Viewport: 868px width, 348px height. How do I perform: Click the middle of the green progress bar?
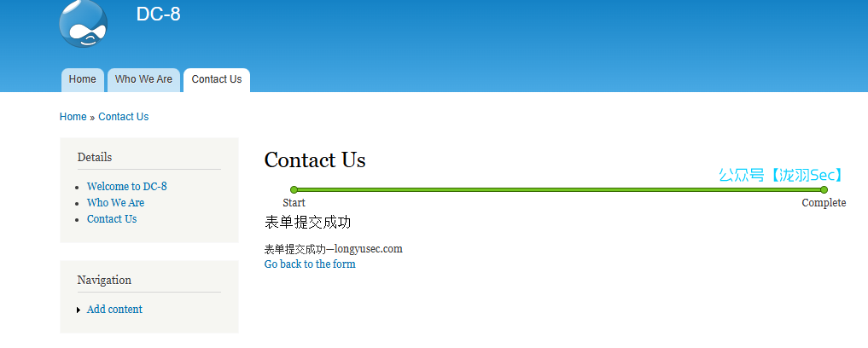558,189
